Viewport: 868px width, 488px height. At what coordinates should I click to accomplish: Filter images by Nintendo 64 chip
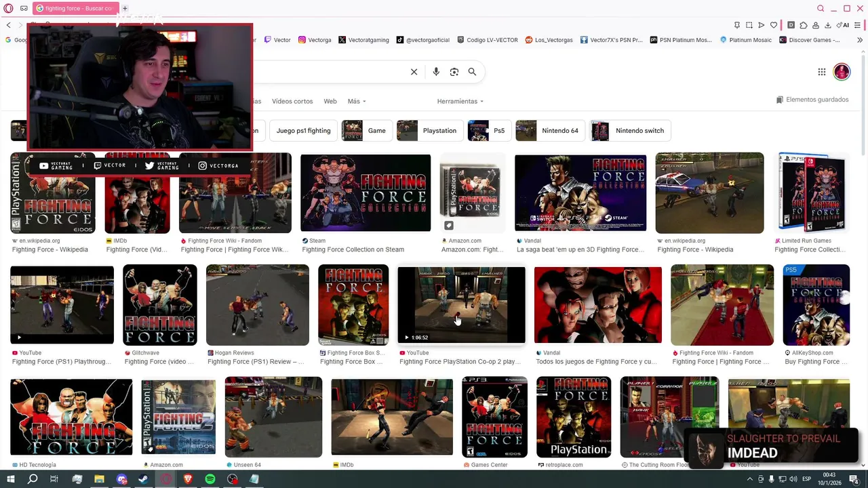(551, 131)
